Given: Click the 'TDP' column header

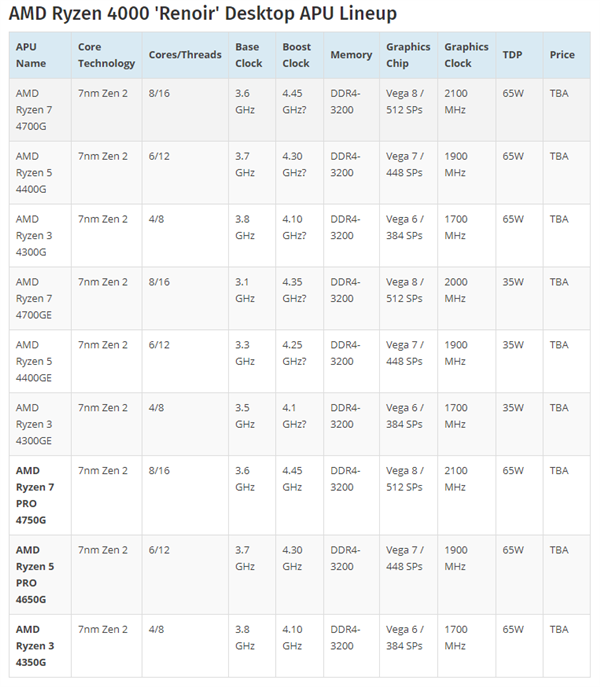Looking at the screenshot, I should pyautogui.click(x=512, y=54).
